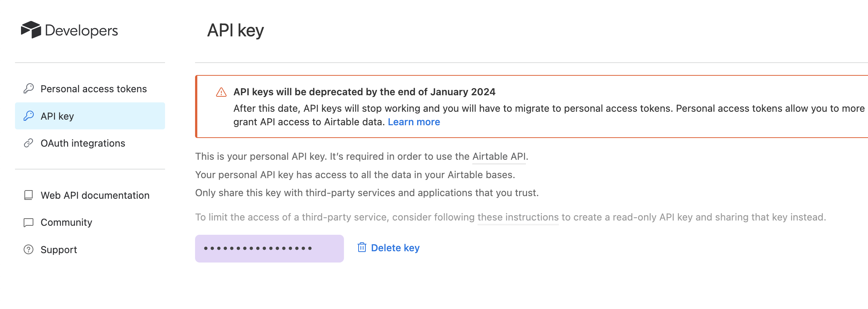Open Web API documentation
Viewport: 868px width, 309px height.
90,195
